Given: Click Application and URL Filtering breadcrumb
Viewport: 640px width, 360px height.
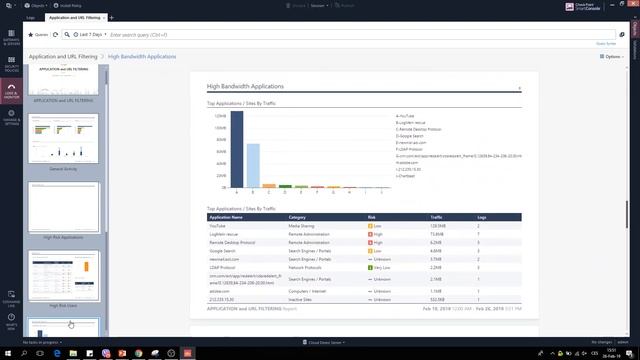Looking at the screenshot, I should pos(63,57).
